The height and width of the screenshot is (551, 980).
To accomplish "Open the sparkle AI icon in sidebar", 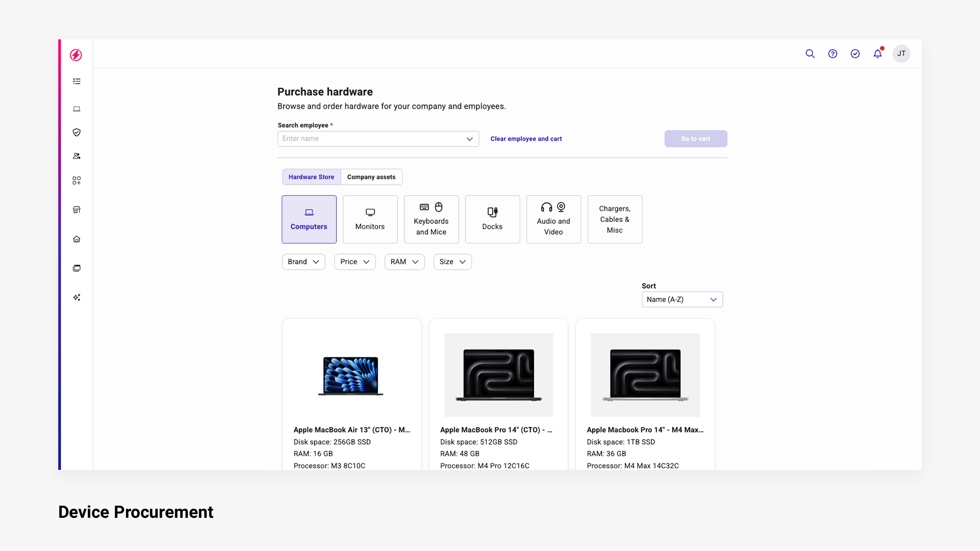I will tap(77, 297).
